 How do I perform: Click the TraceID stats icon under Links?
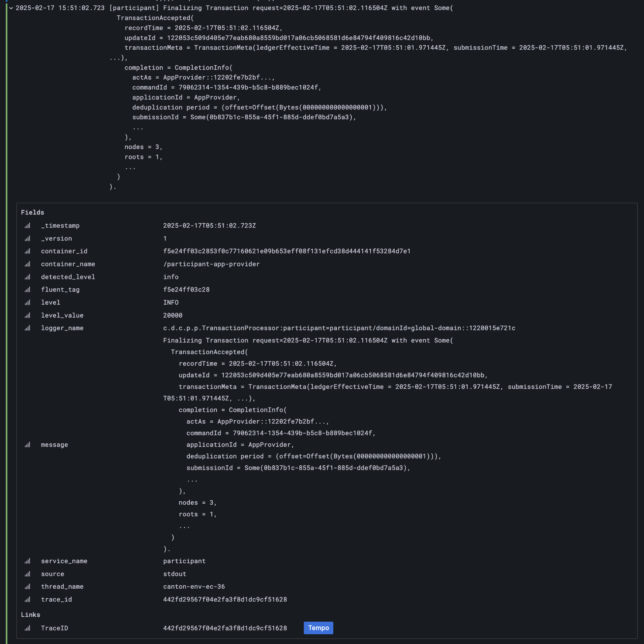tap(27, 628)
